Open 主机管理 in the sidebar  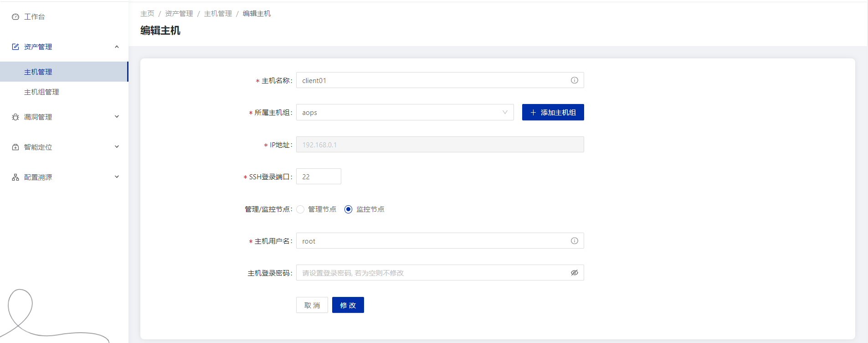point(38,72)
